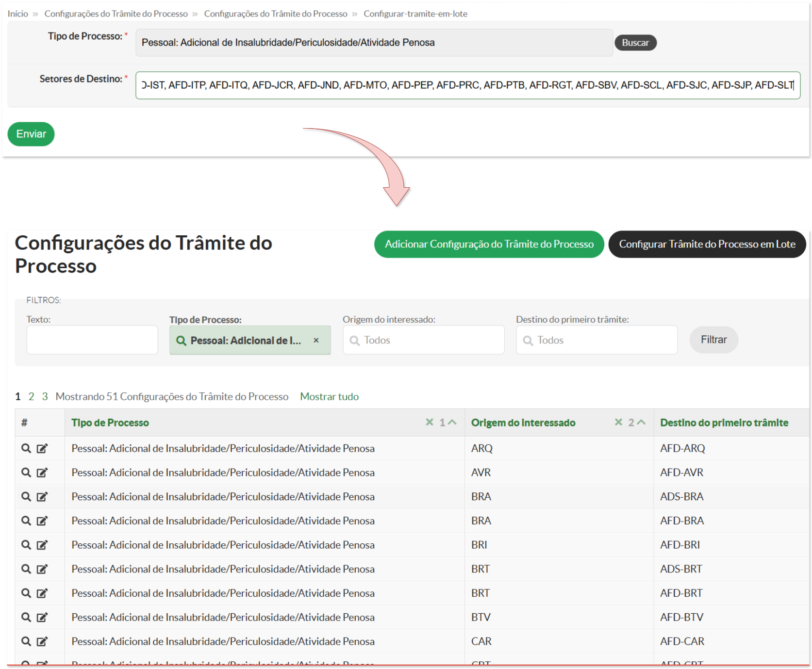Click Configurar Trâmite do Processo em Lote

[707, 244]
